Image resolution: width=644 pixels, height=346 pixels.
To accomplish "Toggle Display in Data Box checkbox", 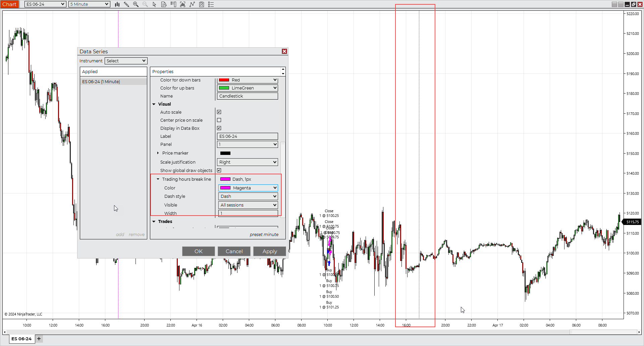I will click(219, 128).
